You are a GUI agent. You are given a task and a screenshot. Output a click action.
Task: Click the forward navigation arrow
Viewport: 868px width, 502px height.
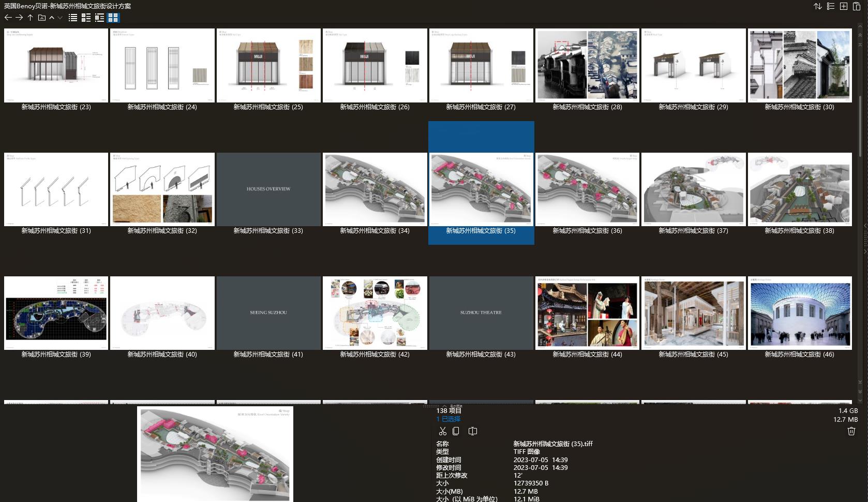coord(19,18)
